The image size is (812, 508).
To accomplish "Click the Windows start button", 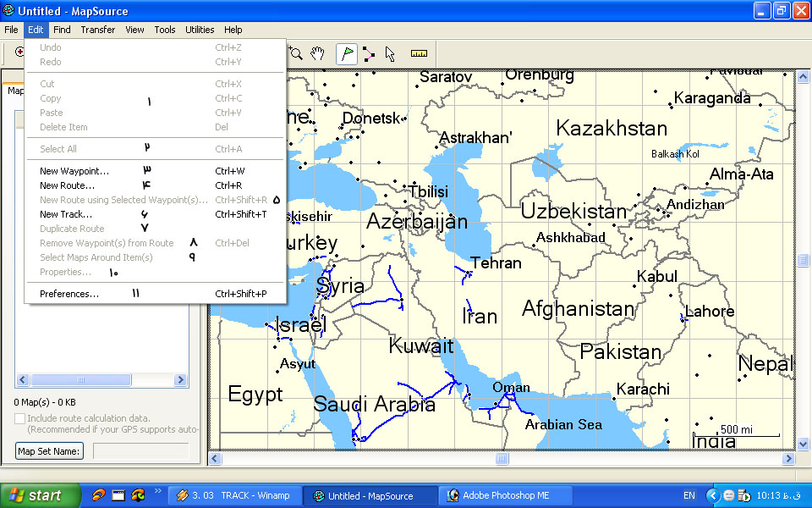I will (36, 495).
